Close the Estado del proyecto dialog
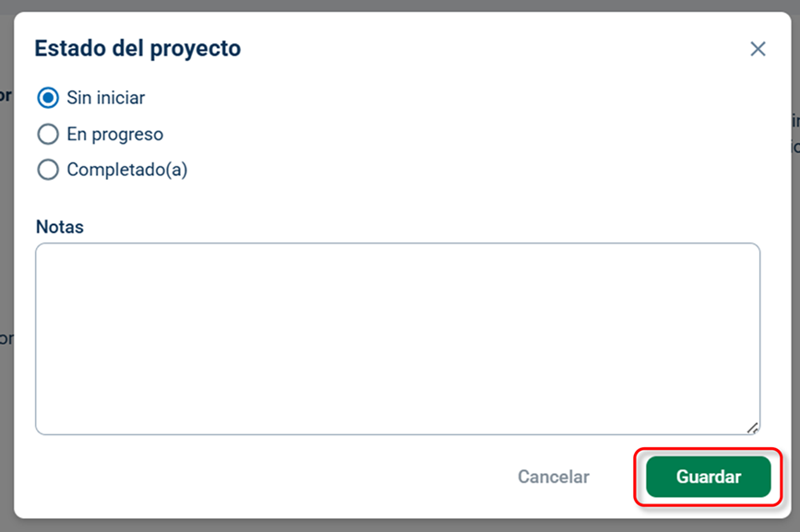800x532 pixels. tap(758, 49)
